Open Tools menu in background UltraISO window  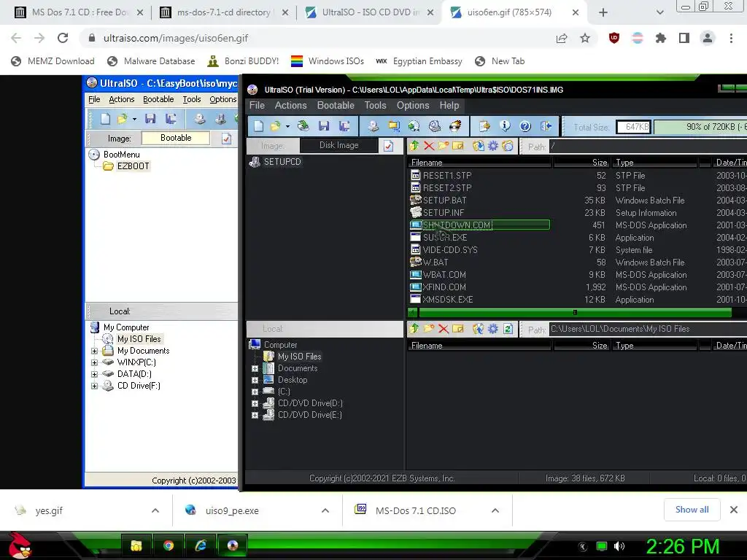192,99
